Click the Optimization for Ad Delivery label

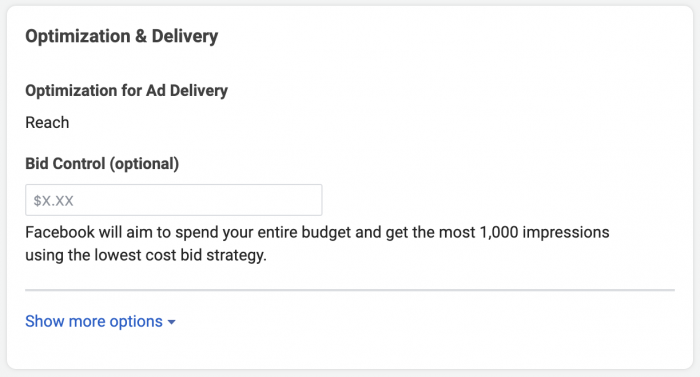[126, 91]
